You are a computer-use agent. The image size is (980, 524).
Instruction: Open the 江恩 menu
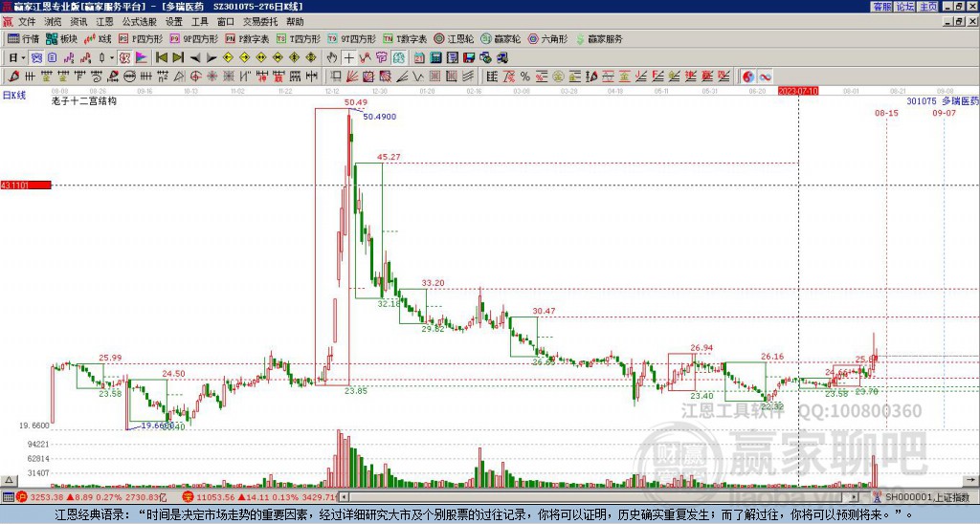[105, 22]
